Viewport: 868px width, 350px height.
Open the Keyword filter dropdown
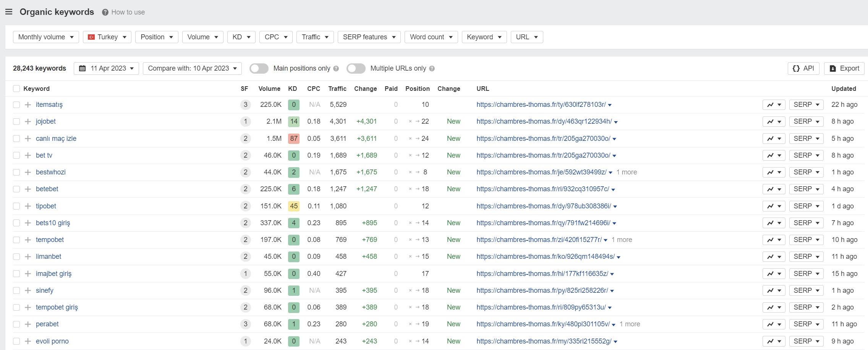[484, 37]
